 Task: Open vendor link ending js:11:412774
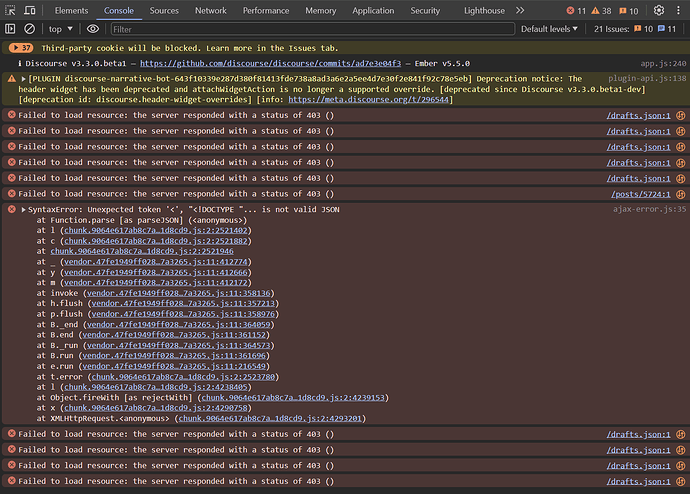156,262
